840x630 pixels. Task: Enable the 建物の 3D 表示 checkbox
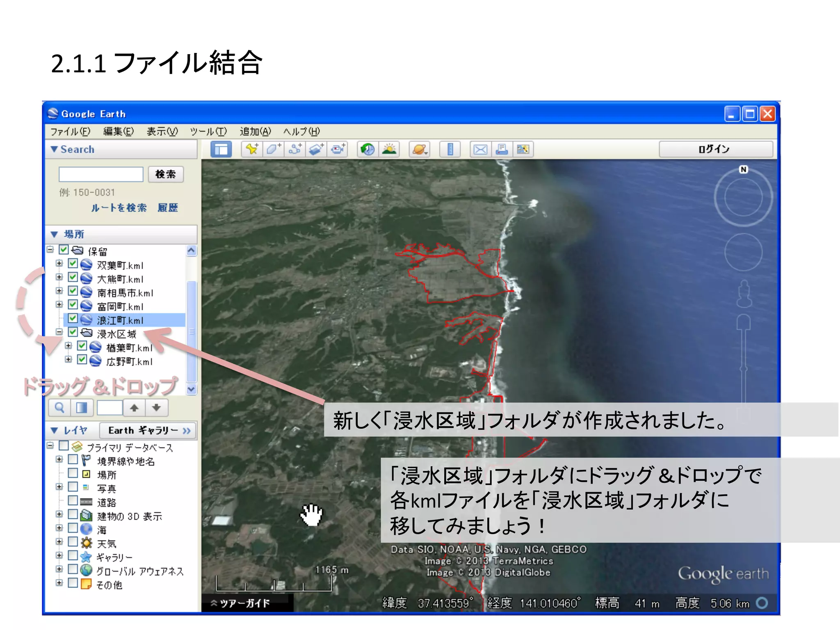(x=73, y=514)
